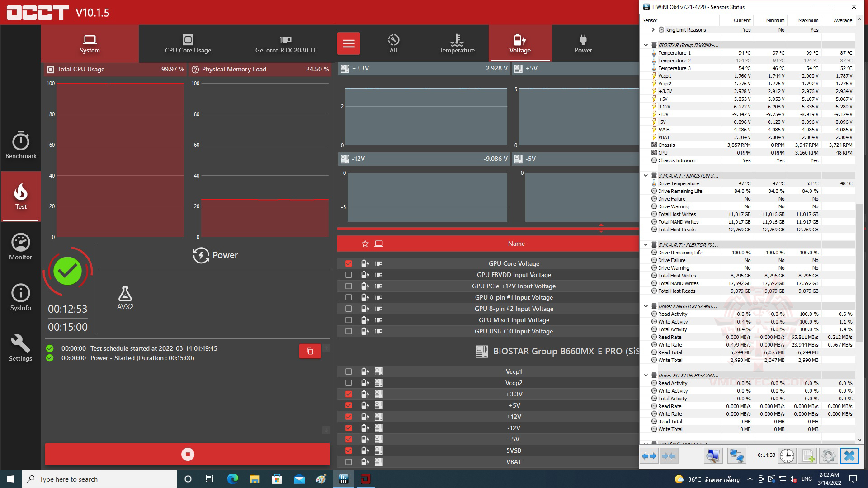Click the favorites star column header
868x488 pixels.
click(365, 244)
